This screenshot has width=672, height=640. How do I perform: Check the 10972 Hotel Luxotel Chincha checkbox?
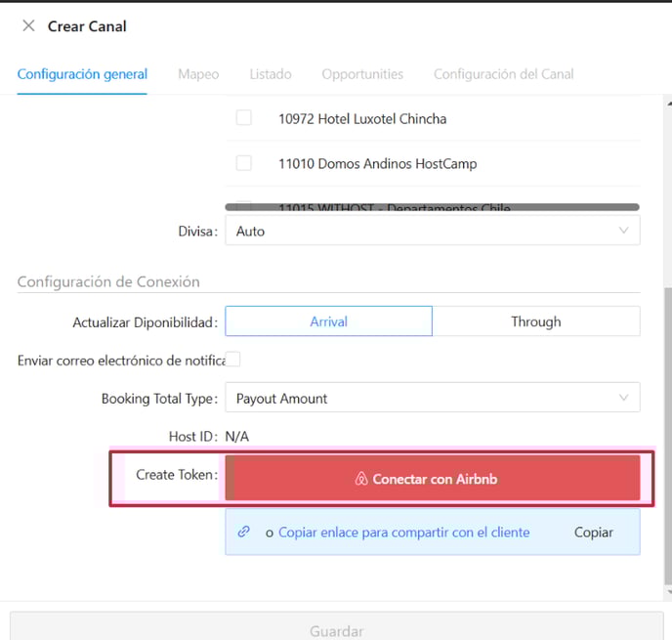click(x=244, y=118)
